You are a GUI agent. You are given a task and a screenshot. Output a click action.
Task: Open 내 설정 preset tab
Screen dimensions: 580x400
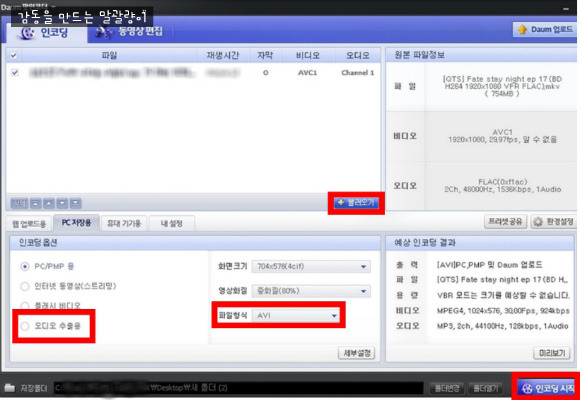pos(172,223)
